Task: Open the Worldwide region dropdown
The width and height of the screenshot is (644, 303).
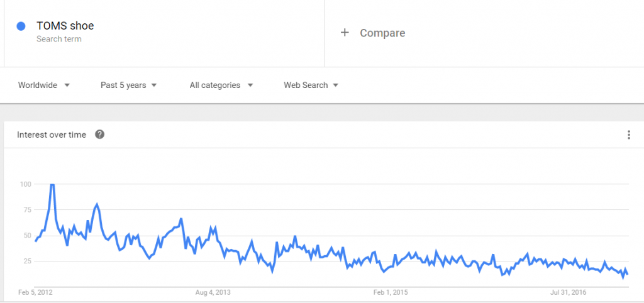Action: (x=44, y=85)
